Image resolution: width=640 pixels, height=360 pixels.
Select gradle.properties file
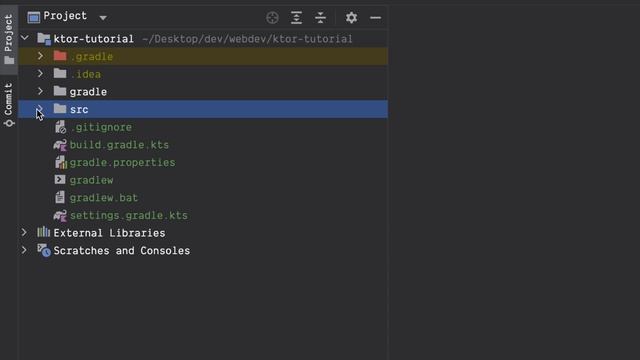click(x=122, y=162)
